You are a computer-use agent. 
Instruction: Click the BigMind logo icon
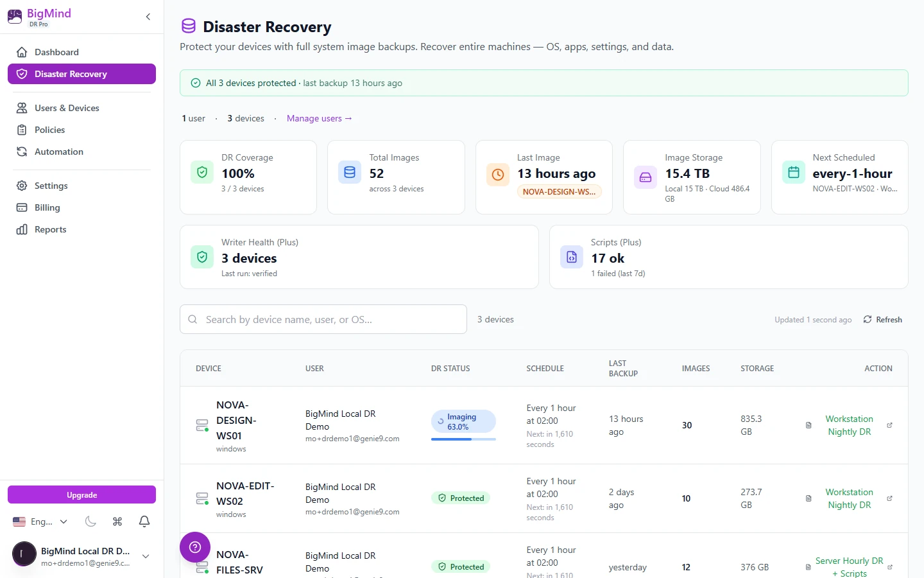click(15, 17)
